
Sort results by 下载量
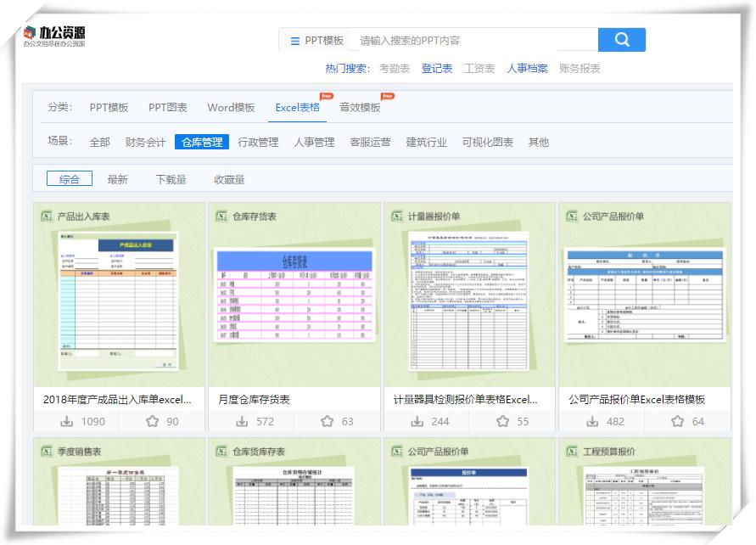(x=171, y=180)
